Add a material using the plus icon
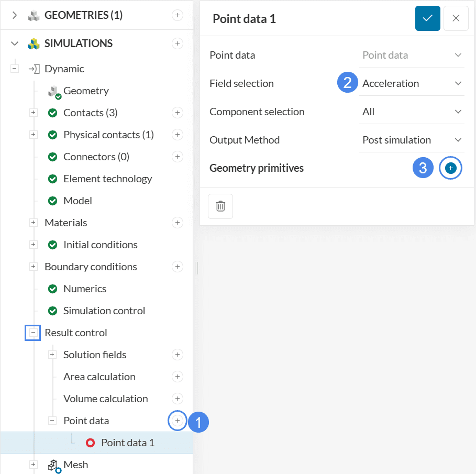Image resolution: width=476 pixels, height=474 pixels. point(177,223)
